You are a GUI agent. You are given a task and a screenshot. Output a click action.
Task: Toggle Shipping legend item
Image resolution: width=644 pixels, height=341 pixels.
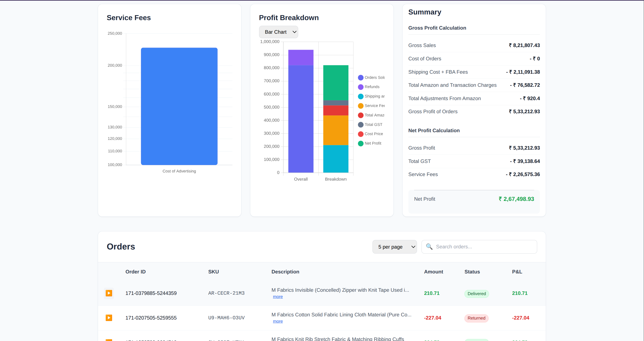(371, 96)
